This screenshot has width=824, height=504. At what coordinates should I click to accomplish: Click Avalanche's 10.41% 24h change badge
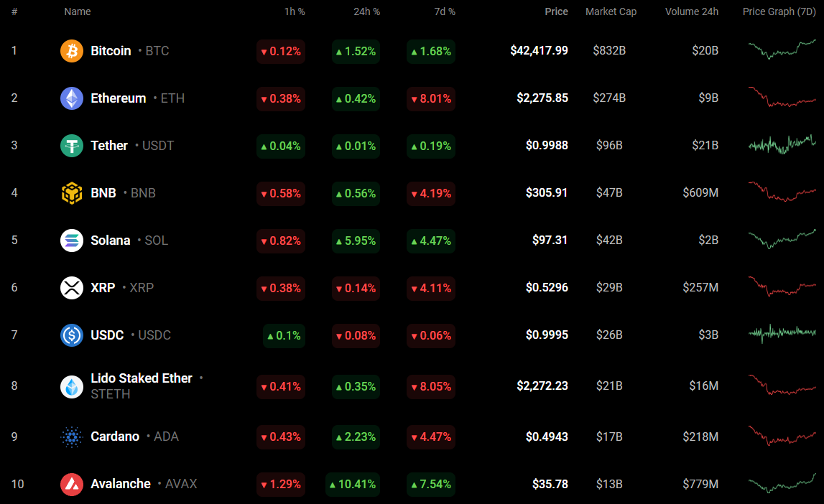click(x=353, y=484)
